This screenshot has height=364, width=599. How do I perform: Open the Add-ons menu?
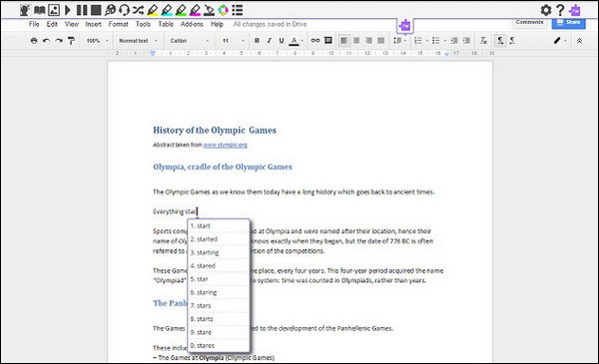click(192, 24)
